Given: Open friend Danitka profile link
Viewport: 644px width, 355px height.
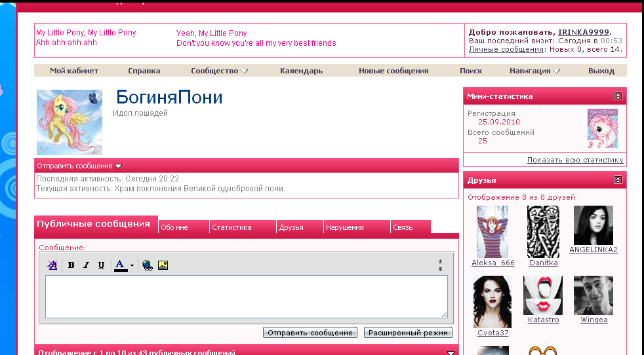Looking at the screenshot, I should [x=544, y=263].
